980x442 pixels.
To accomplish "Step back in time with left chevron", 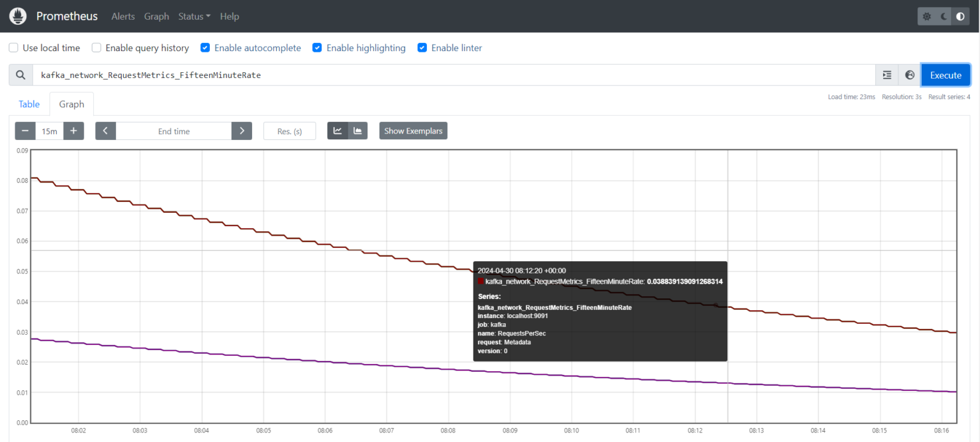I will (105, 130).
